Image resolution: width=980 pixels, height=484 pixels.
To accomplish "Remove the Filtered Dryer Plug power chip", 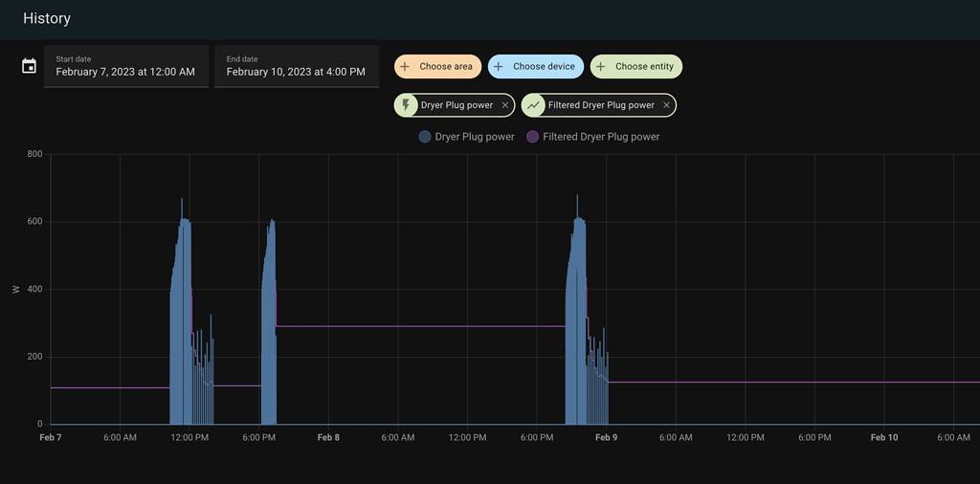I will pos(666,105).
